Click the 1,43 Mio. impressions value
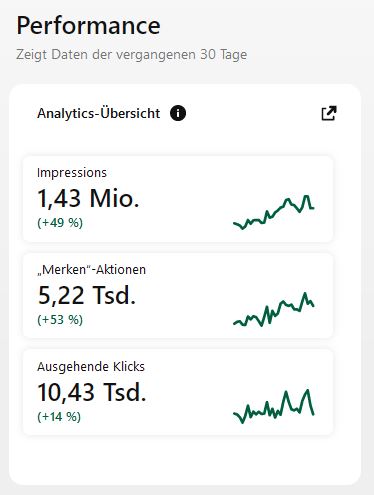This screenshot has height=495, width=374. pyautogui.click(x=88, y=199)
